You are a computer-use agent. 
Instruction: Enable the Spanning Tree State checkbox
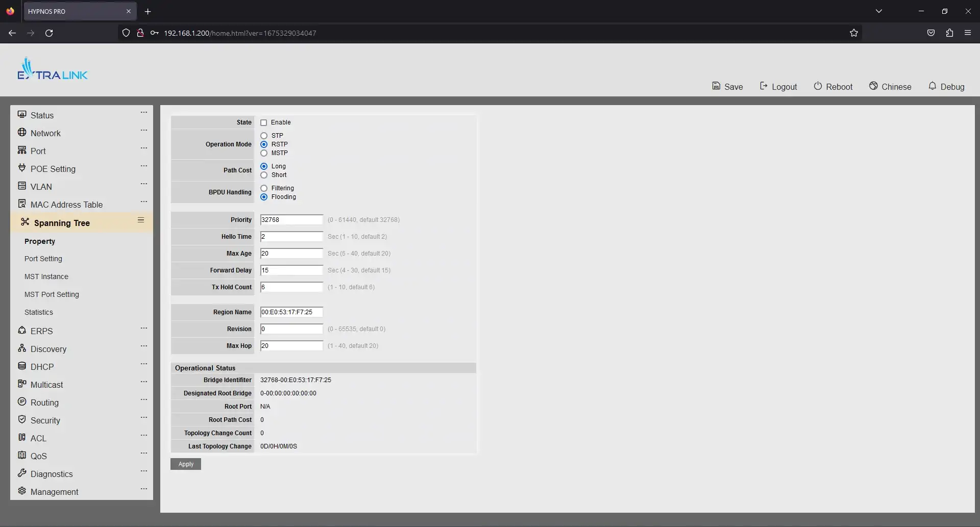(x=264, y=123)
